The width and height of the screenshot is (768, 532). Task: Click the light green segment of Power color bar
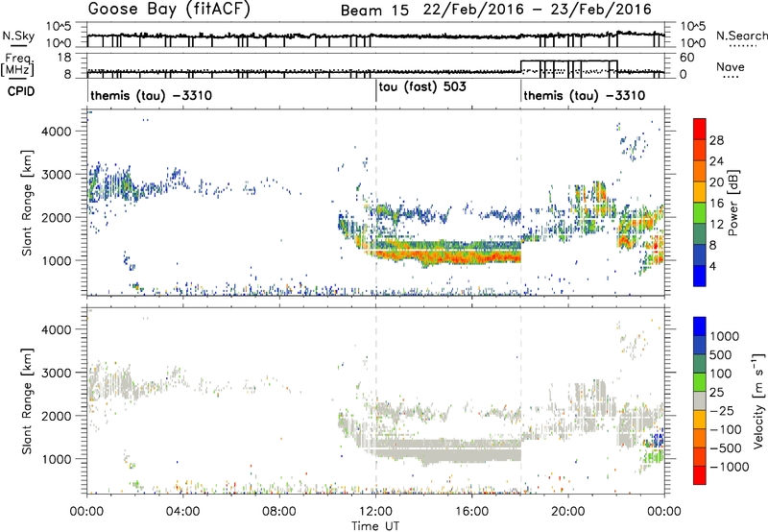tap(700, 213)
